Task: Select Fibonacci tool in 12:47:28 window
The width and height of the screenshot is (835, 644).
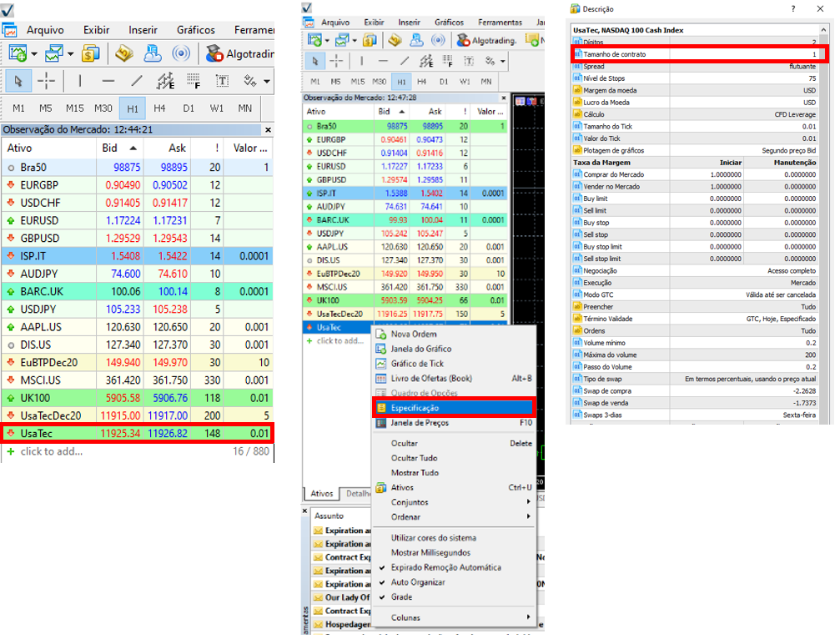Action: pos(447,61)
